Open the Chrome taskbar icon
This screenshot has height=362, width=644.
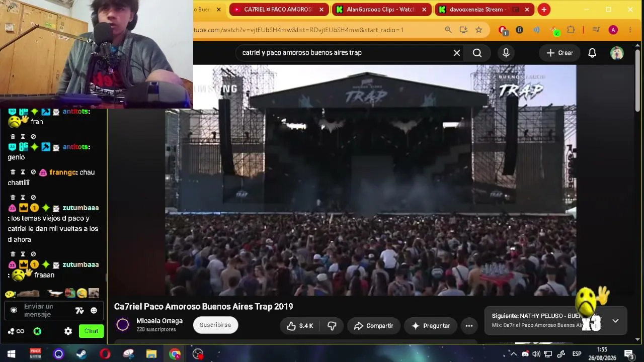175,354
